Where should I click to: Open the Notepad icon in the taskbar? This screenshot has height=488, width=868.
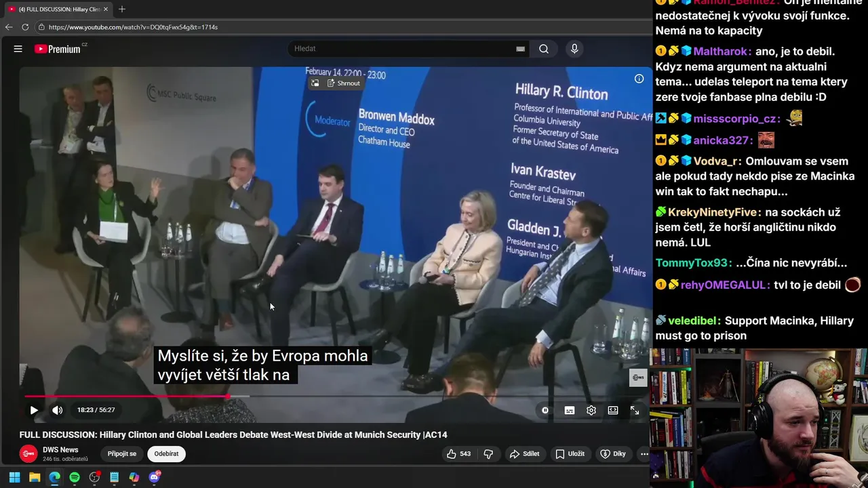point(114,477)
